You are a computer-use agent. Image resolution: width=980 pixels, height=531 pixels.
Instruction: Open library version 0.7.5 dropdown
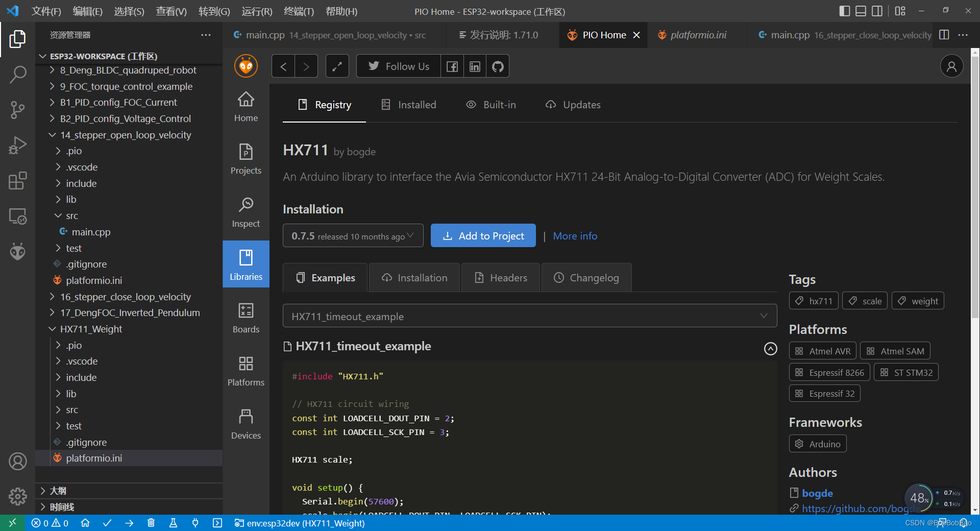pyautogui.click(x=353, y=235)
